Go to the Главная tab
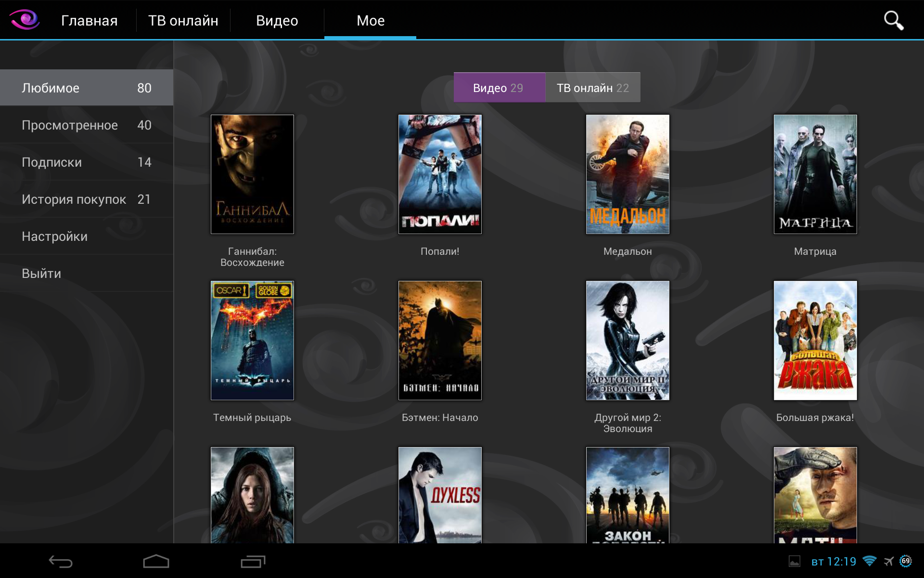Screen dimensions: 924x578 point(90,20)
